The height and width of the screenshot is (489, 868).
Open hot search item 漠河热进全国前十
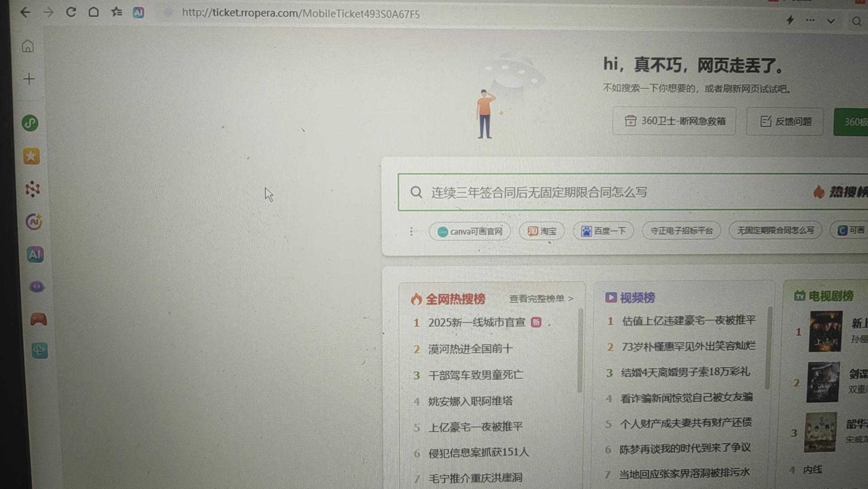(x=470, y=349)
